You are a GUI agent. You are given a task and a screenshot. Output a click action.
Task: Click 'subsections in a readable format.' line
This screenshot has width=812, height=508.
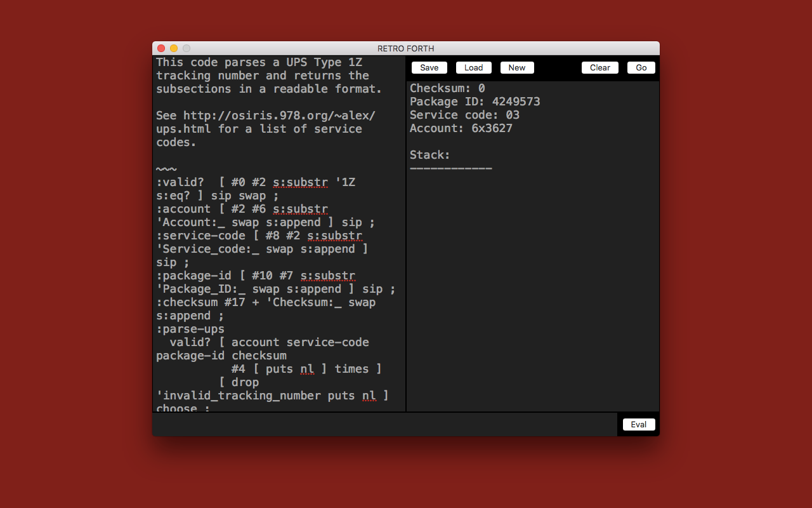tap(269, 89)
